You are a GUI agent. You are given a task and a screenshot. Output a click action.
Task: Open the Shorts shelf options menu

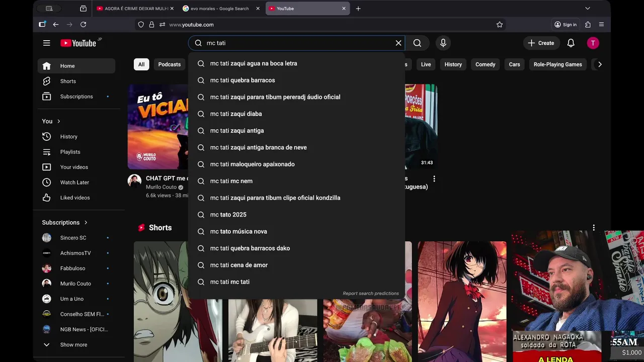coord(594,228)
